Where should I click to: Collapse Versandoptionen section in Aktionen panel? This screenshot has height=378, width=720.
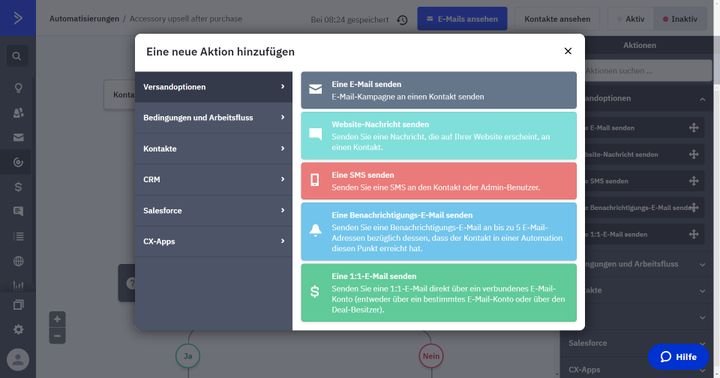(703, 99)
